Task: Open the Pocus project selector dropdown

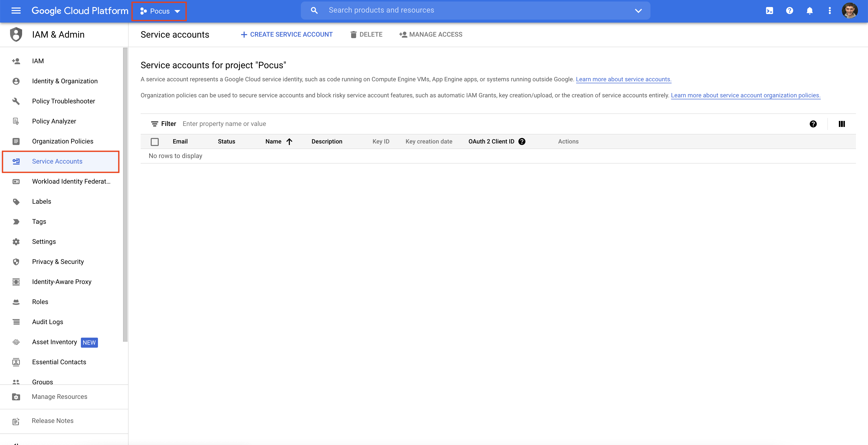Action: [160, 11]
